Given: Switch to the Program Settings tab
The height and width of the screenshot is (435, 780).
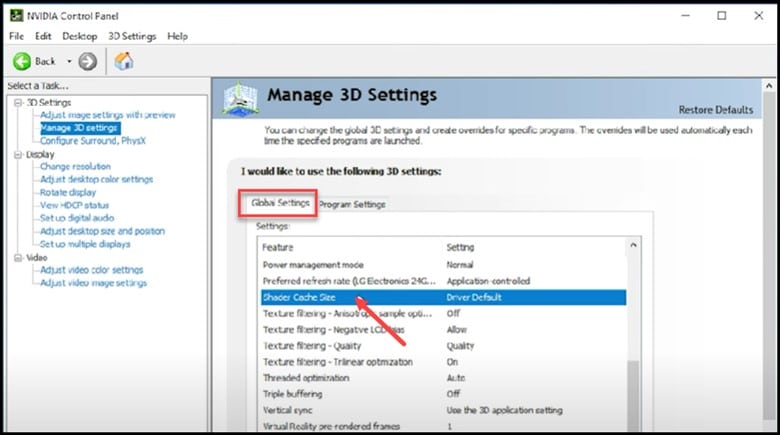Looking at the screenshot, I should (352, 204).
